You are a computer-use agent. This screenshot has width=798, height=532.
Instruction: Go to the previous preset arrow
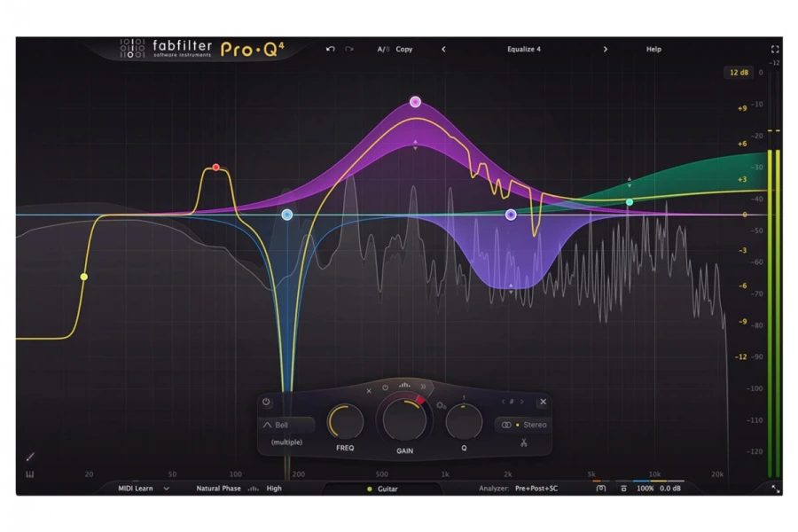click(x=443, y=50)
